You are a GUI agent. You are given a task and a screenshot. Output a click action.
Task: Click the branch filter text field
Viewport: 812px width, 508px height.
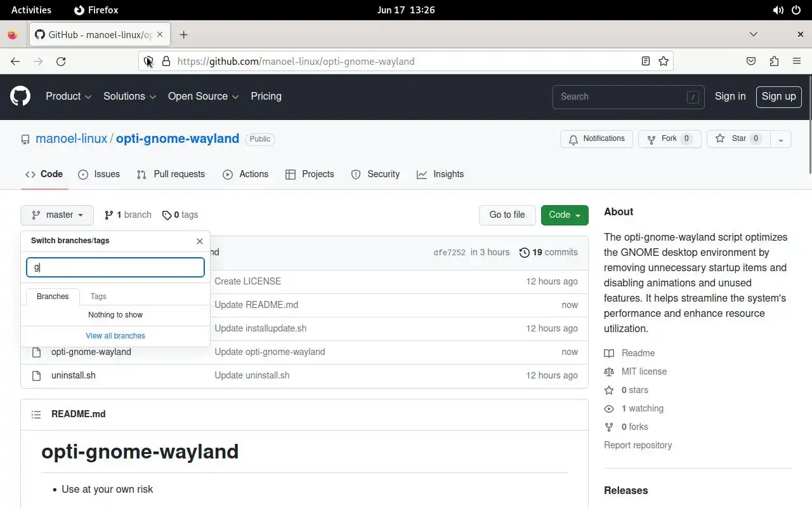pos(115,267)
